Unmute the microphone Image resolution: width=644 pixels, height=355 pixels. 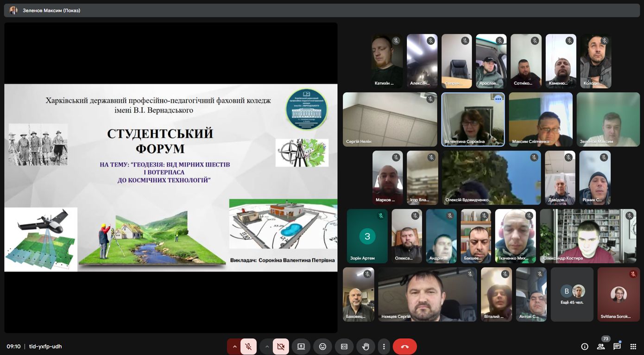(x=248, y=347)
